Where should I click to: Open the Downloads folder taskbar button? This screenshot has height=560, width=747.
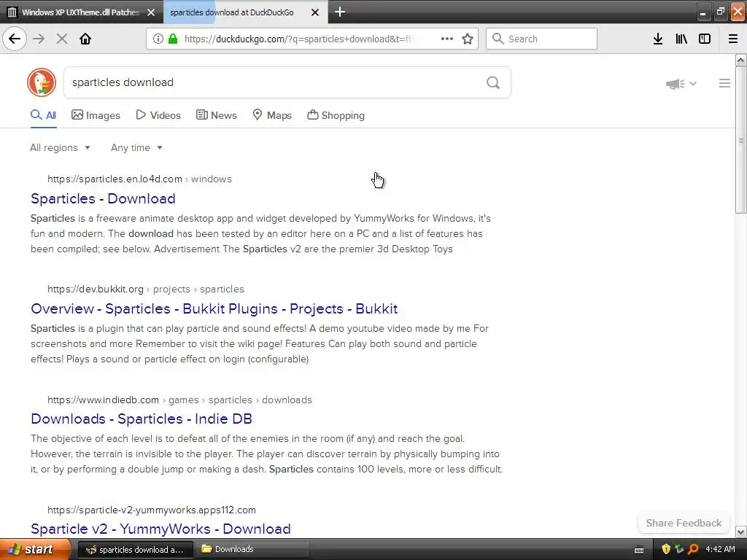252,550
